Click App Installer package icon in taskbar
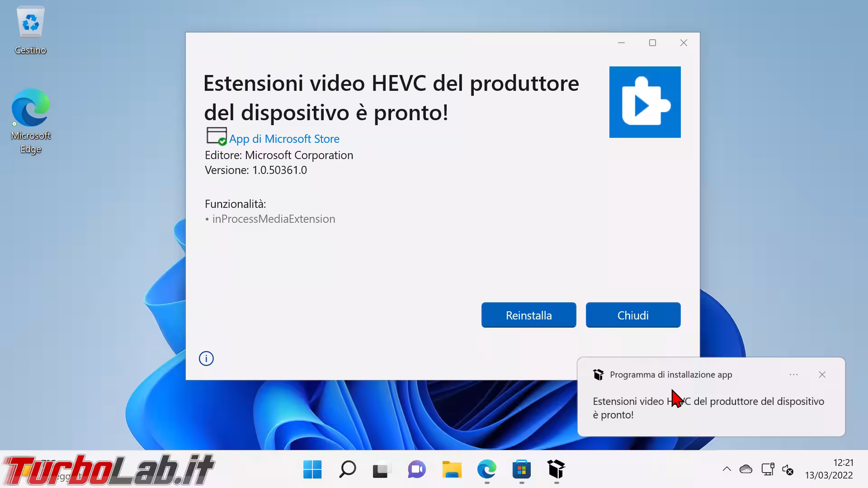Viewport: 868px width, 488px height. [x=556, y=469]
